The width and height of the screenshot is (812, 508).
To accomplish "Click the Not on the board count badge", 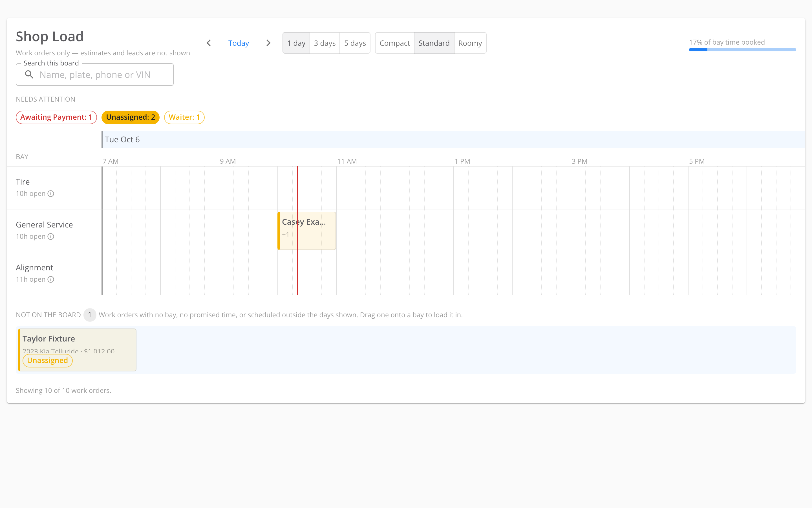I will point(90,315).
